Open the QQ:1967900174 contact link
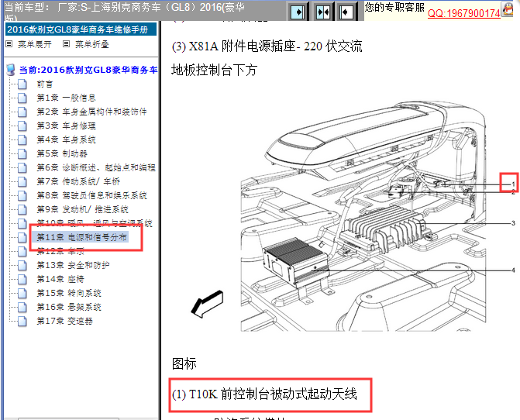This screenshot has width=520, height=420. pyautogui.click(x=463, y=13)
